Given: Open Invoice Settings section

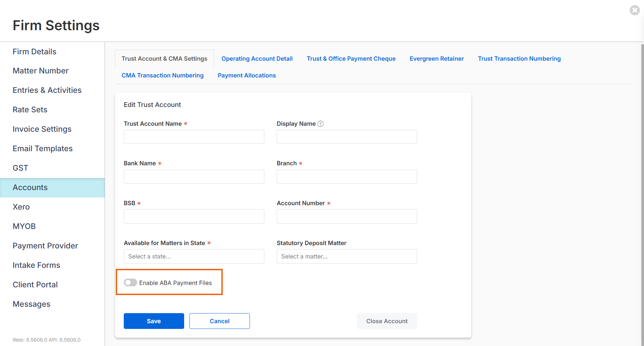Looking at the screenshot, I should tap(52, 129).
